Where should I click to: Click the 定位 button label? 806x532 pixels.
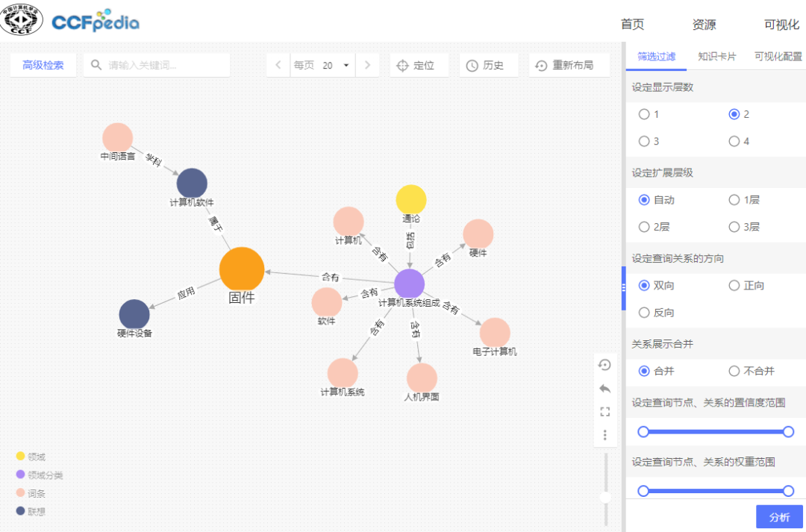click(x=424, y=65)
